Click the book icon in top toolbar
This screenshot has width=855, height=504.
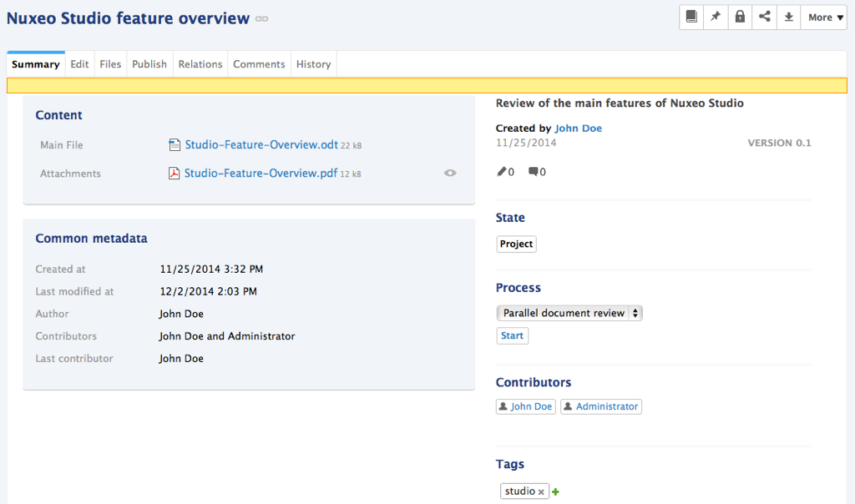tap(691, 17)
